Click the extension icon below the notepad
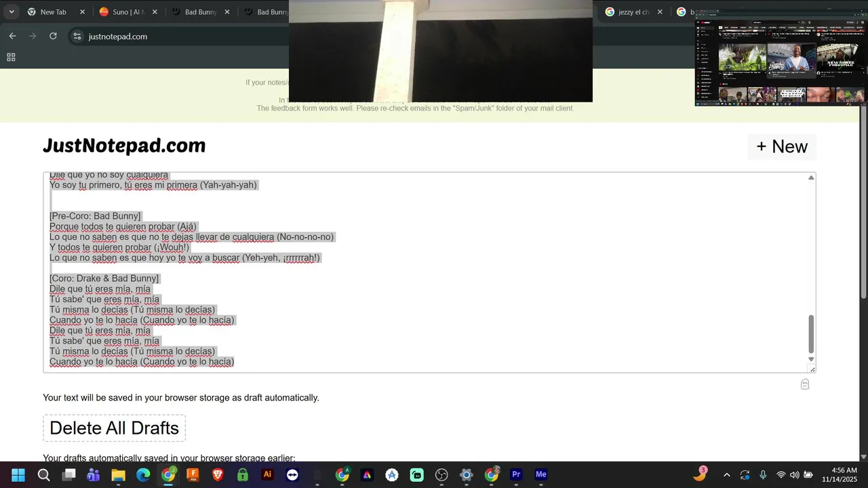 click(805, 384)
